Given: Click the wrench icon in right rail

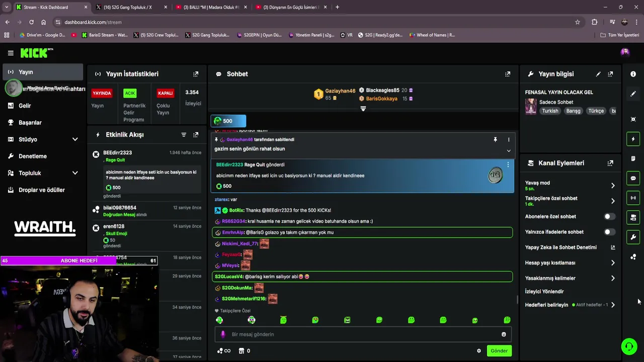Looking at the screenshot, I should pyautogui.click(x=633, y=237).
